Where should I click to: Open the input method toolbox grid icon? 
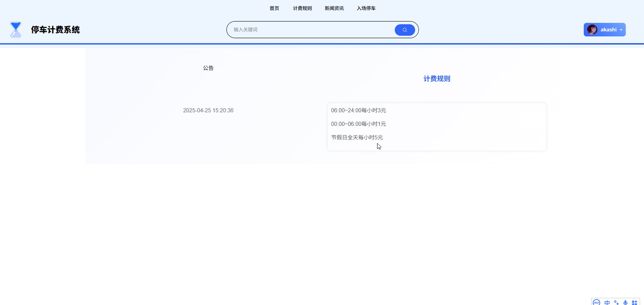click(x=634, y=302)
